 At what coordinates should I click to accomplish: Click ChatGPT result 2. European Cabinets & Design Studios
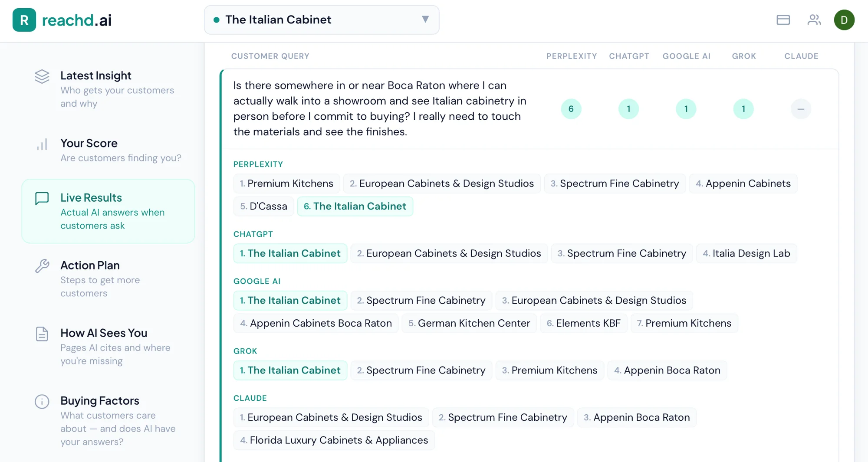[449, 253]
